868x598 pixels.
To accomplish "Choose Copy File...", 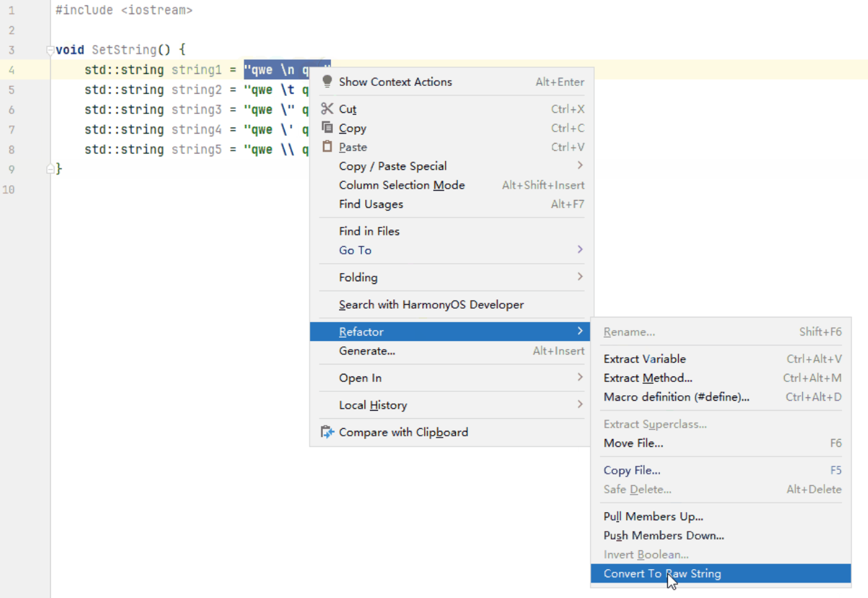I will tap(721, 470).
